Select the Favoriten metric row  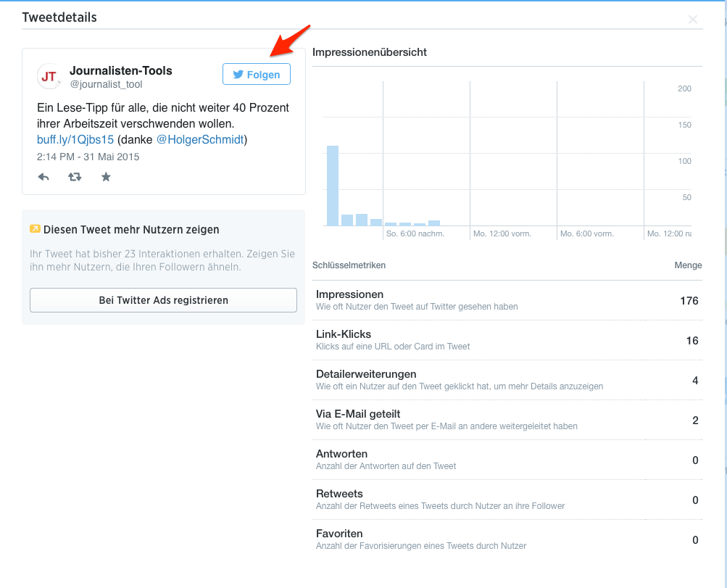(x=507, y=539)
